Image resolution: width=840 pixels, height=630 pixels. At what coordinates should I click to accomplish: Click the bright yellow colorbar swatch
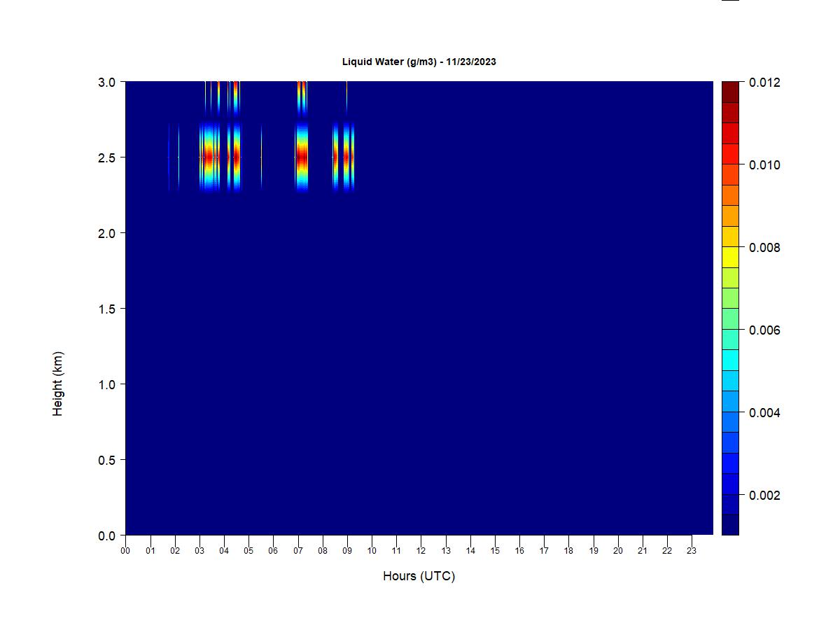point(730,257)
